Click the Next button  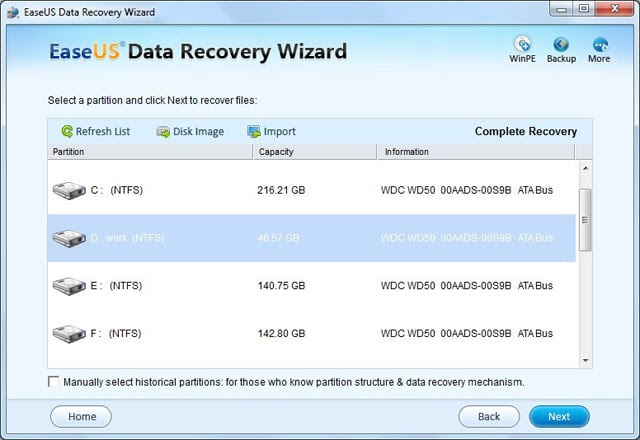559,417
